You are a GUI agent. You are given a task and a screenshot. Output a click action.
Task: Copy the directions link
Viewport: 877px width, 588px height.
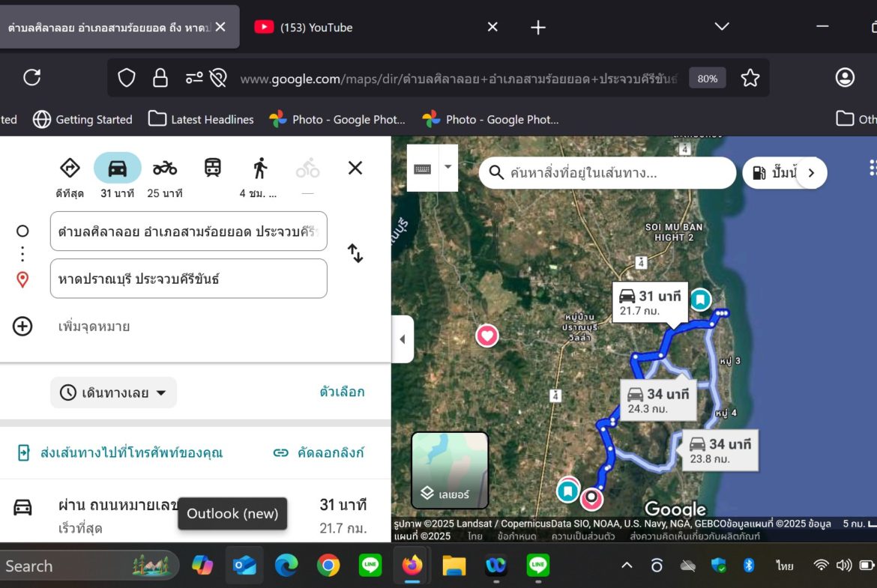(319, 452)
